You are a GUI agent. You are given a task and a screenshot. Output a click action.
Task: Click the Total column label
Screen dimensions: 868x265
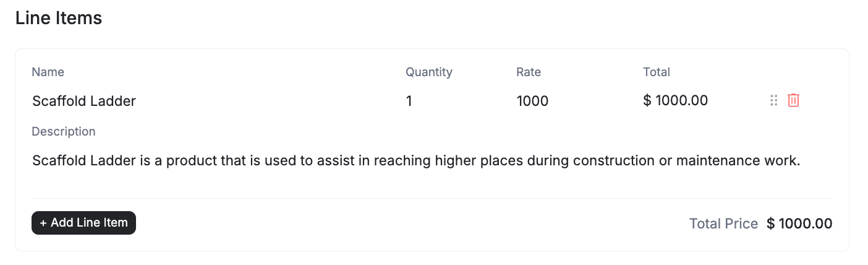tap(657, 72)
